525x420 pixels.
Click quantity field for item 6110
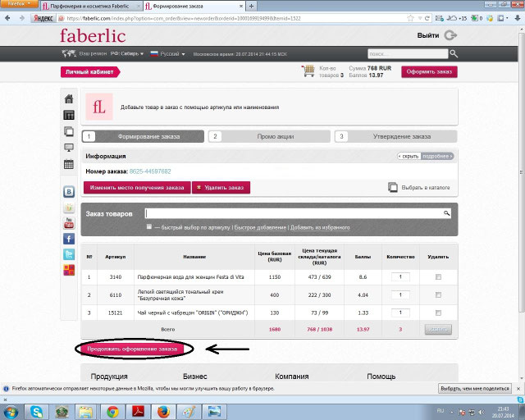click(400, 295)
